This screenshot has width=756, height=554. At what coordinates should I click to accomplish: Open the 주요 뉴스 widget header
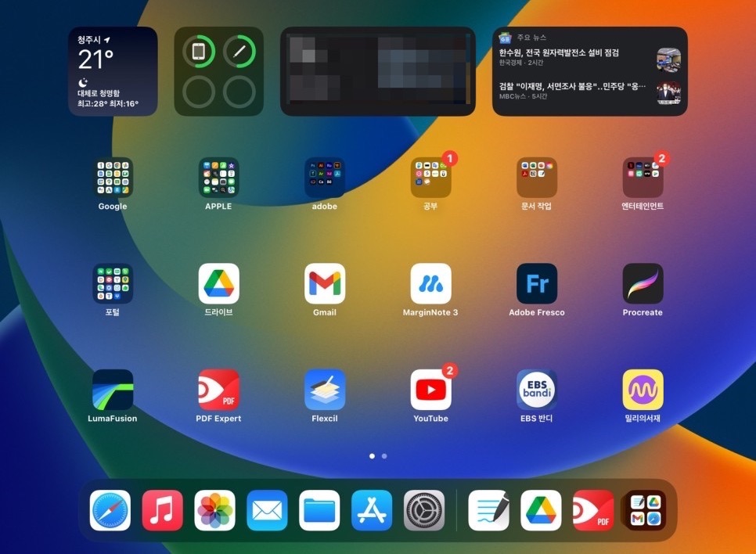[523, 37]
